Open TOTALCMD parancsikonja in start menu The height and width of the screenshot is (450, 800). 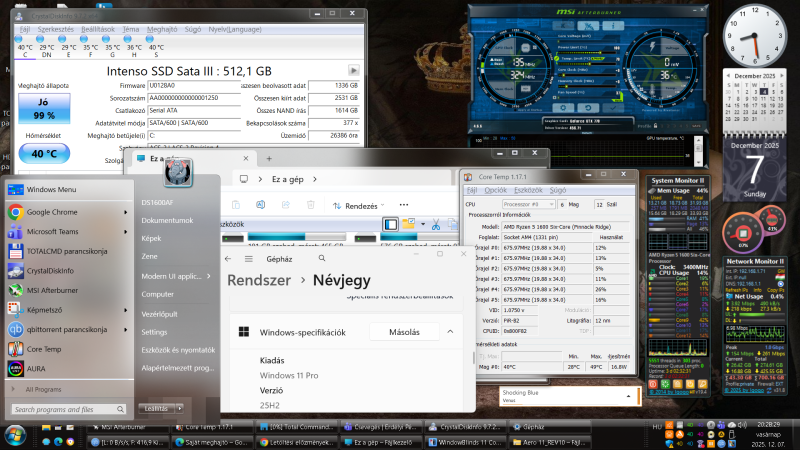point(67,251)
